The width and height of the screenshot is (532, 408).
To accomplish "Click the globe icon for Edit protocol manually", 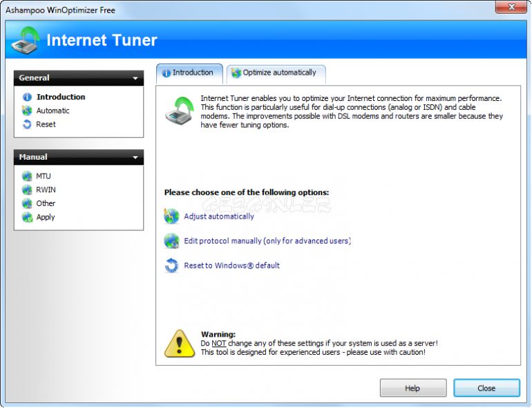I will [x=171, y=241].
